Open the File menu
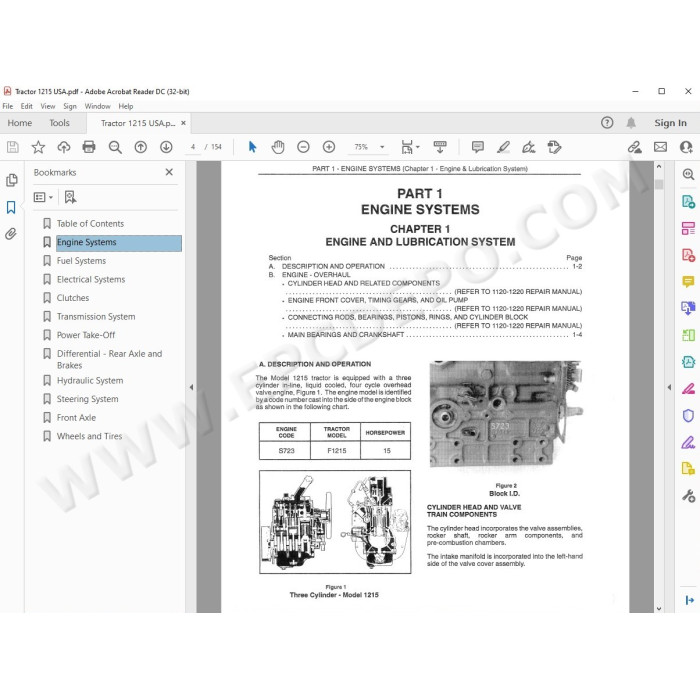Screen dimensions: 700x700 (8, 106)
